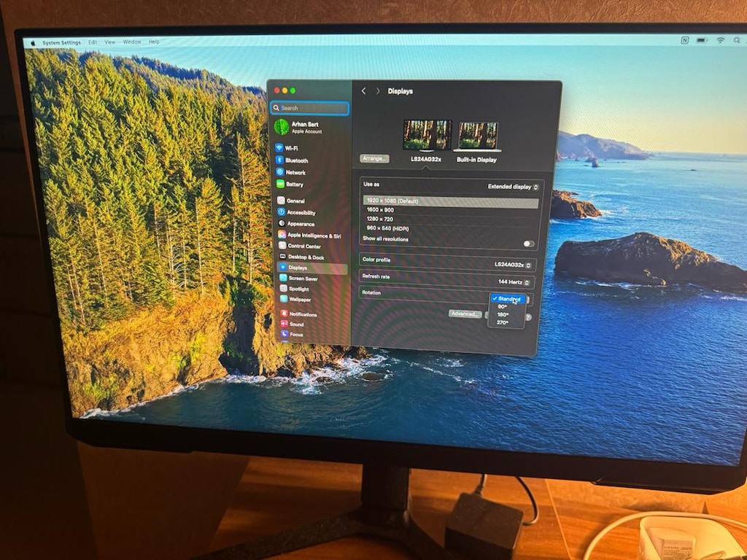Viewport: 747px width, 560px height.
Task: Open Control Center settings in sidebar
Action: click(x=300, y=246)
